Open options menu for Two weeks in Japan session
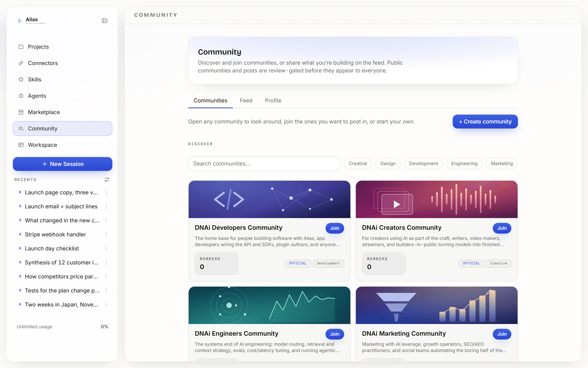Viewport: 588px width, 368px height. (x=106, y=305)
